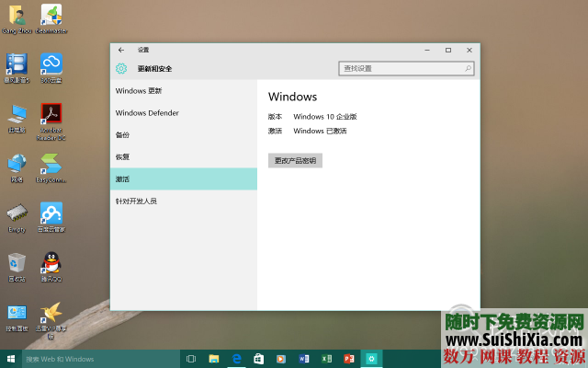588x368 pixels.
Task: Click the active Settings taskbar icon
Action: pyautogui.click(x=371, y=359)
